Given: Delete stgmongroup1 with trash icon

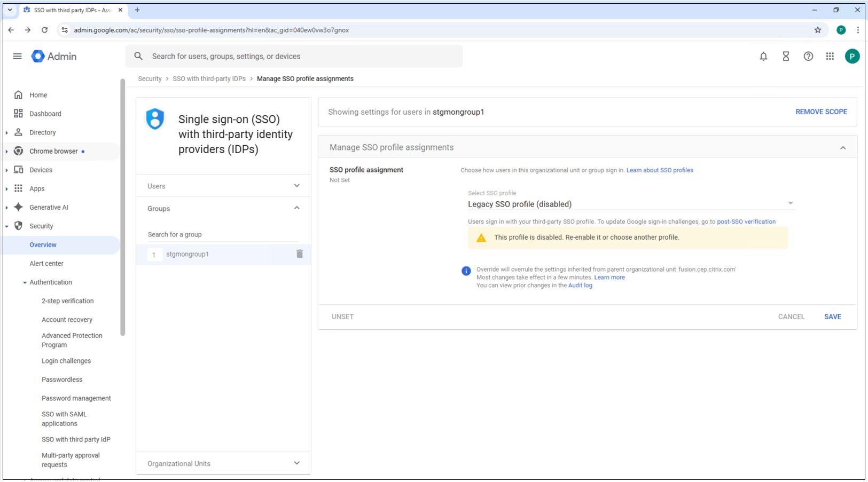Looking at the screenshot, I should coord(300,254).
